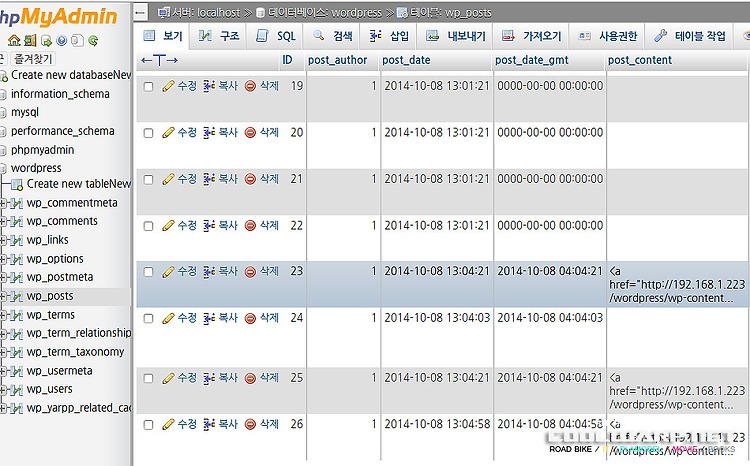Check the checkbox for row ID 25
The height and width of the screenshot is (466, 750).
149,378
